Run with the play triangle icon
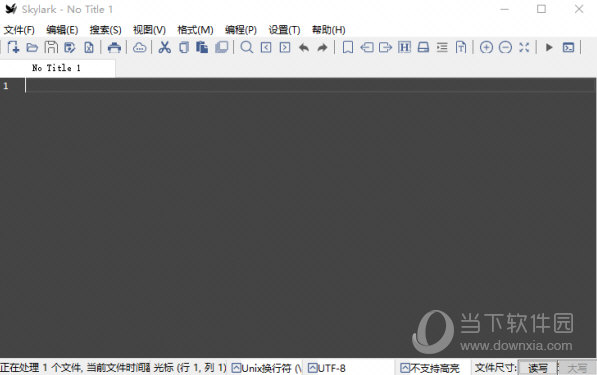Image resolution: width=597 pixels, height=375 pixels. coord(549,47)
